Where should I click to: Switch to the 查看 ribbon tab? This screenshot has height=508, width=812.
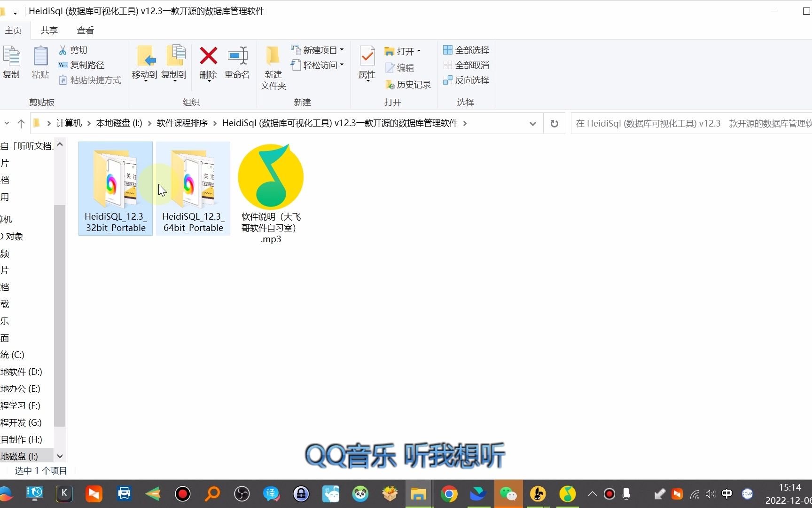pyautogui.click(x=85, y=30)
